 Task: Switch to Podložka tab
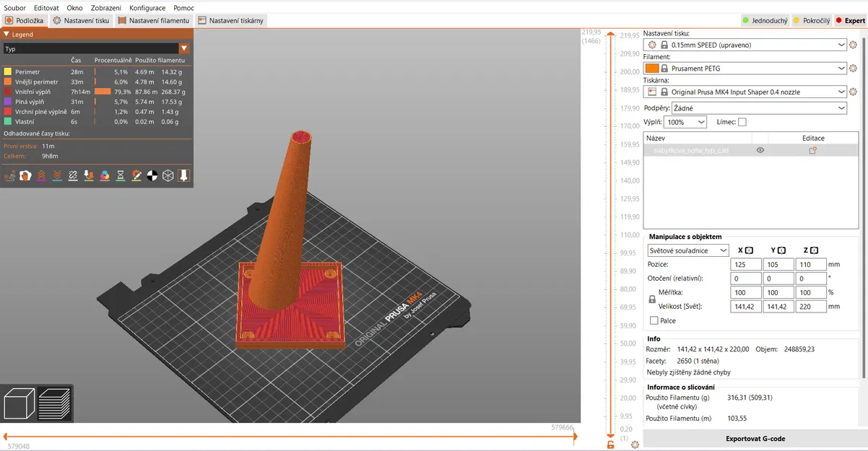click(x=25, y=20)
